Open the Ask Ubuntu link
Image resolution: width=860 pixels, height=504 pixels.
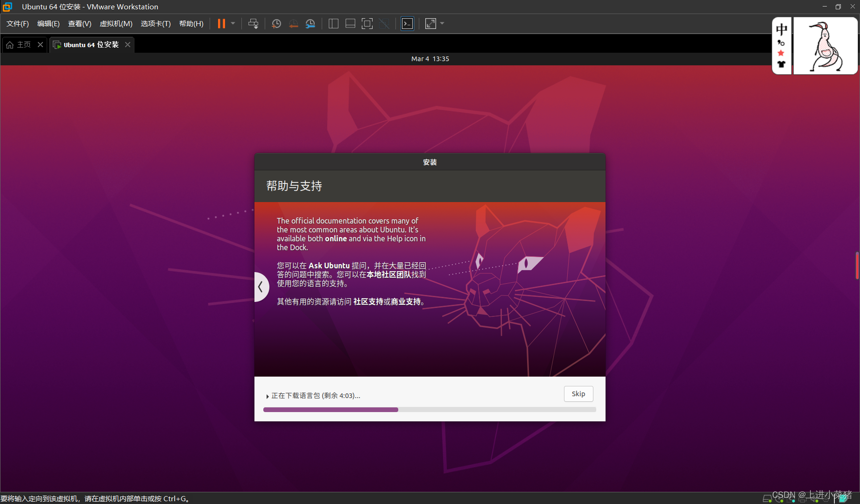pyautogui.click(x=329, y=266)
